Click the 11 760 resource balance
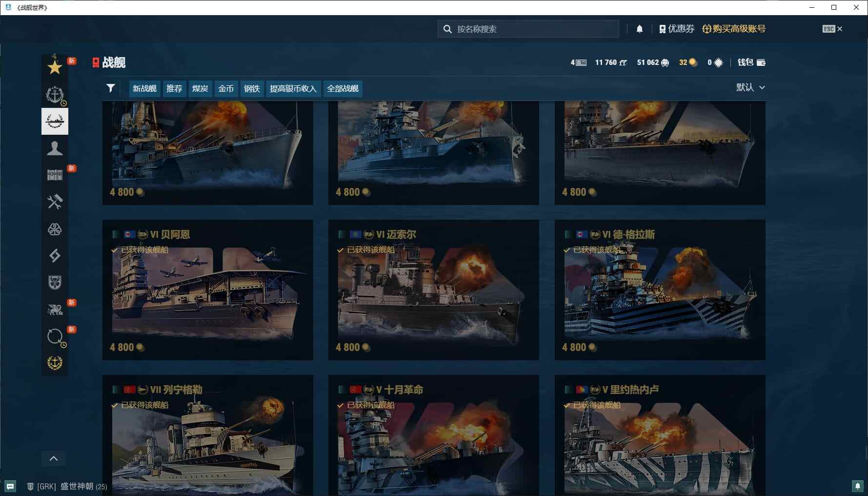The image size is (868, 496). click(x=611, y=62)
